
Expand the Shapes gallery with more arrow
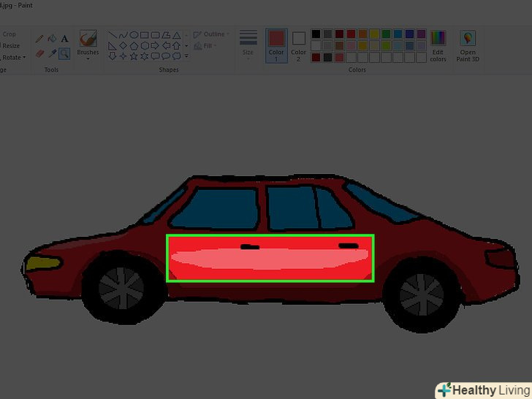tap(186, 56)
